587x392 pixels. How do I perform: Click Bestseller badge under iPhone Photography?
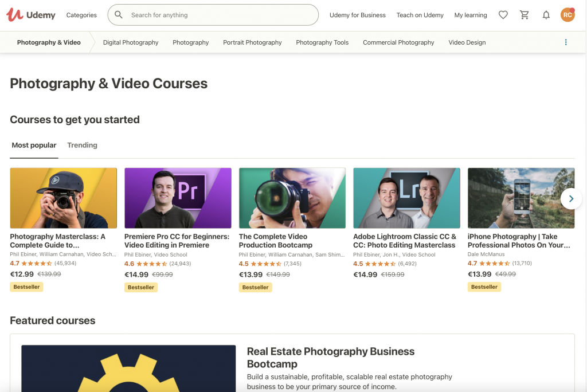[484, 287]
